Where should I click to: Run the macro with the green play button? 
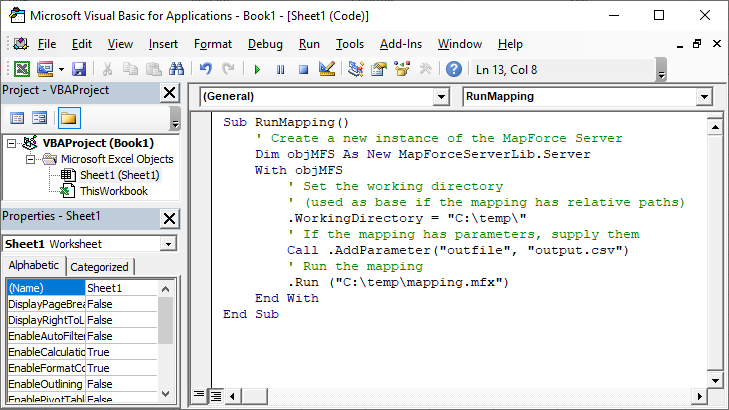click(x=257, y=69)
